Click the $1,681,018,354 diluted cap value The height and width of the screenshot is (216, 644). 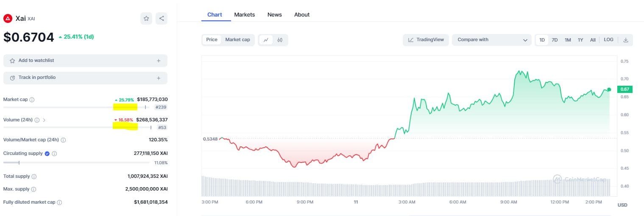point(151,202)
